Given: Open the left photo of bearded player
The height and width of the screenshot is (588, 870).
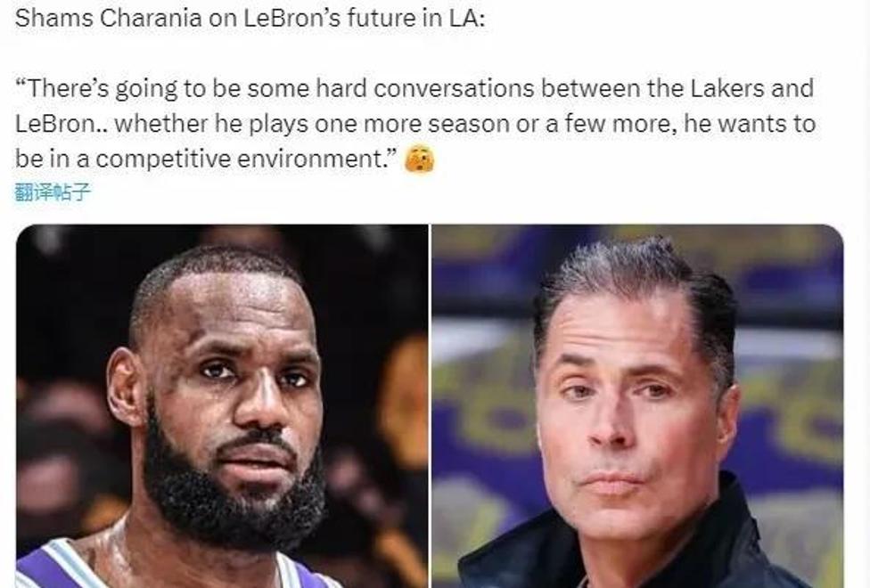Looking at the screenshot, I should click(x=222, y=406).
